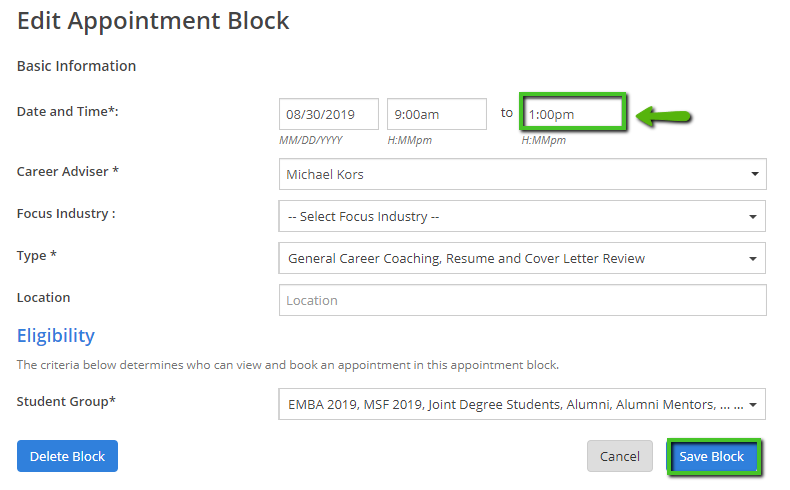Cancel editing the appointment block
Screen dimensions: 790x490
[619, 456]
